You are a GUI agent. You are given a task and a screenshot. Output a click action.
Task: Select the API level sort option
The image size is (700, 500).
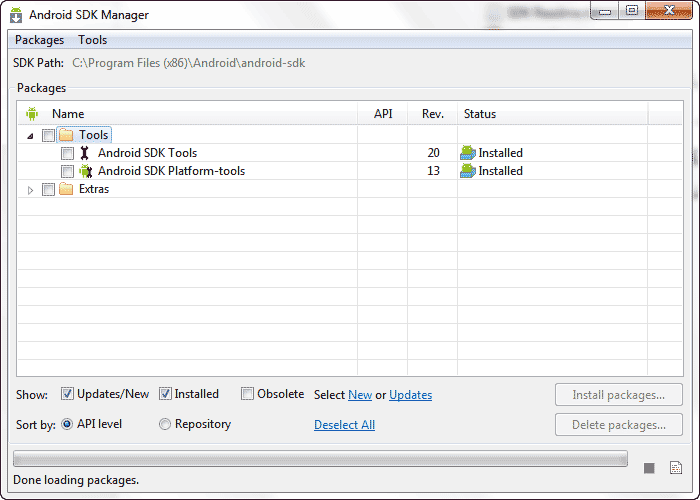[x=67, y=424]
